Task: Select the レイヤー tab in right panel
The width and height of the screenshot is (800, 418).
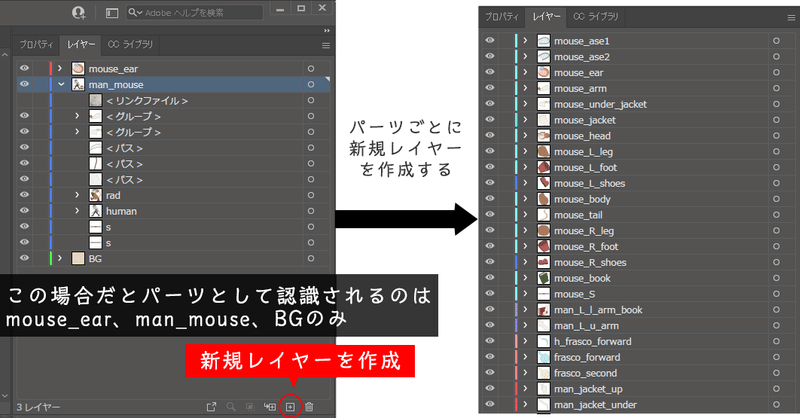Action: pyautogui.click(x=546, y=17)
